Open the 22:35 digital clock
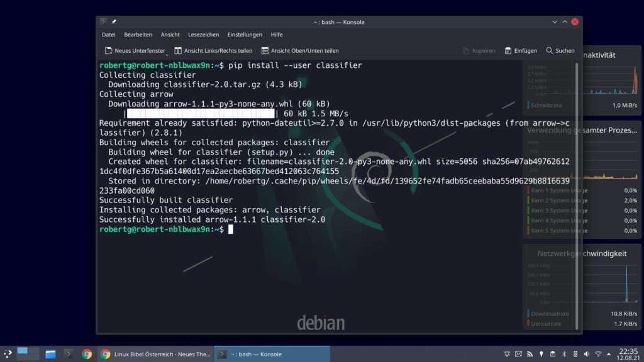The width and height of the screenshot is (644, 362). coord(628,354)
